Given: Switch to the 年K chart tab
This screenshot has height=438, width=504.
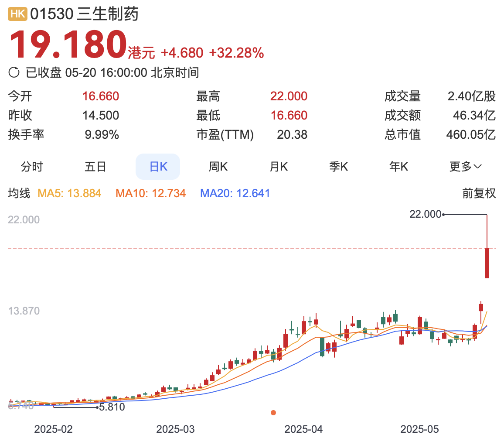Looking at the screenshot, I should click(x=398, y=167).
